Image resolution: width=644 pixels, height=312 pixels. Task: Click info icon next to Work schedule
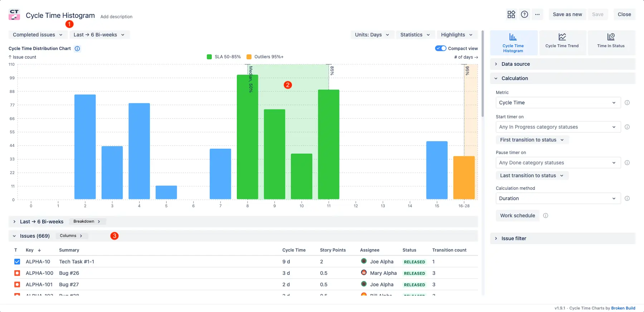click(546, 216)
